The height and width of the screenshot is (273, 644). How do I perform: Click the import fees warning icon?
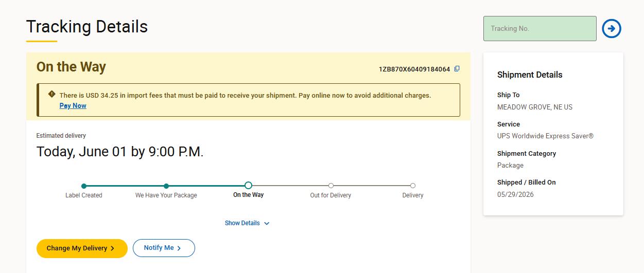coord(51,94)
